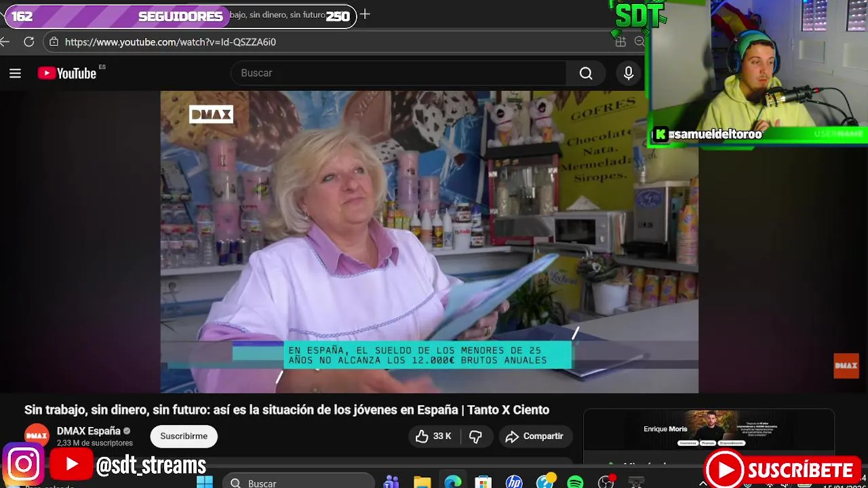Expand the system tray hidden icons chevron
This screenshot has height=488, width=868.
tap(703, 484)
